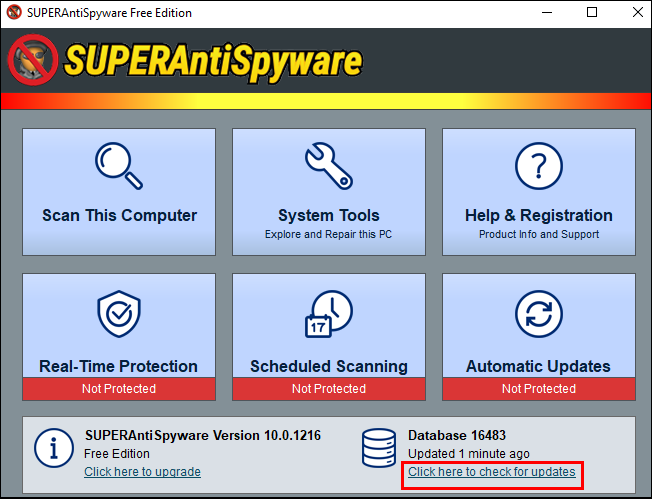The image size is (652, 499).
Task: Maximize the SUPERAntiSpyware window
Action: [592, 12]
